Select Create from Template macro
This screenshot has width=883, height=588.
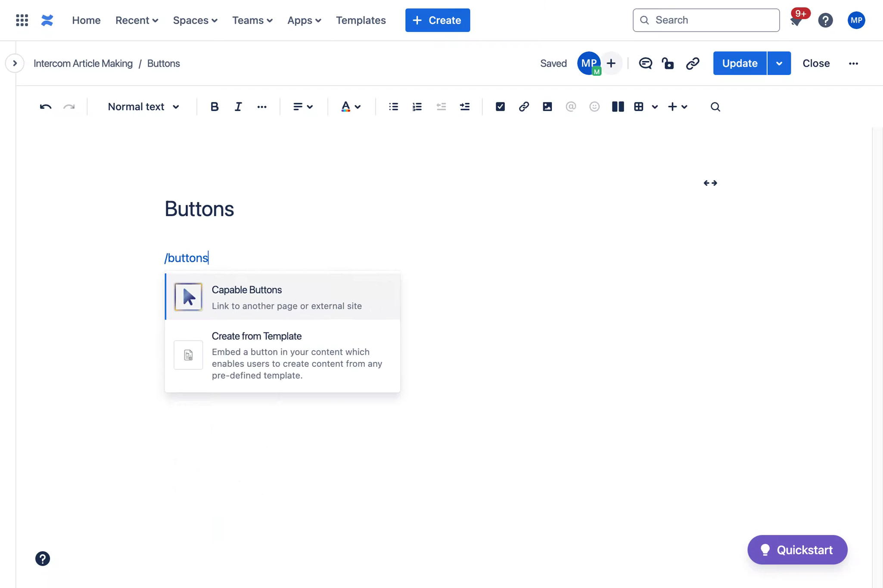click(x=283, y=355)
